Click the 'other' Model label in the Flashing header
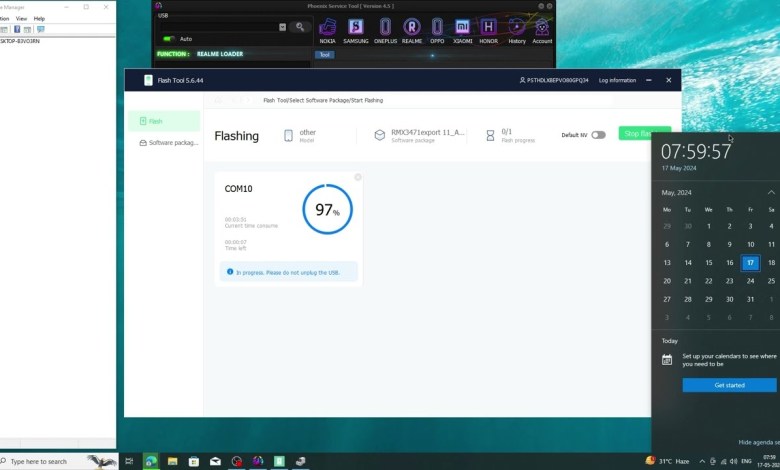 [307, 132]
